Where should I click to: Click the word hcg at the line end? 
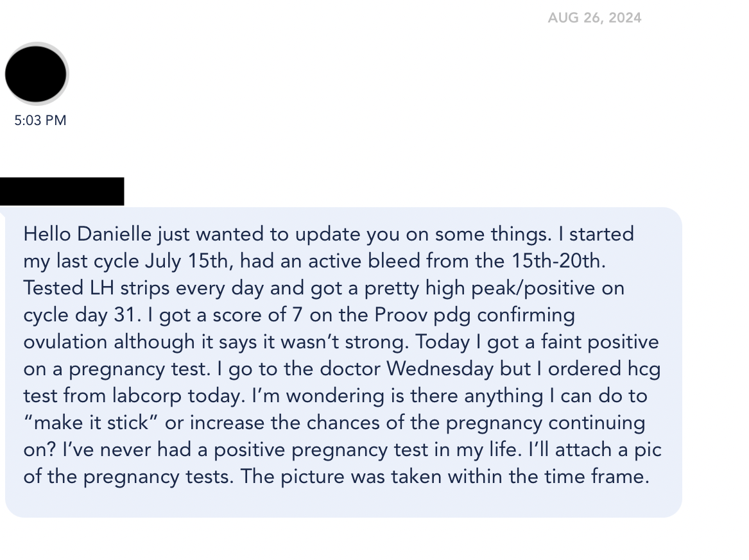click(644, 369)
